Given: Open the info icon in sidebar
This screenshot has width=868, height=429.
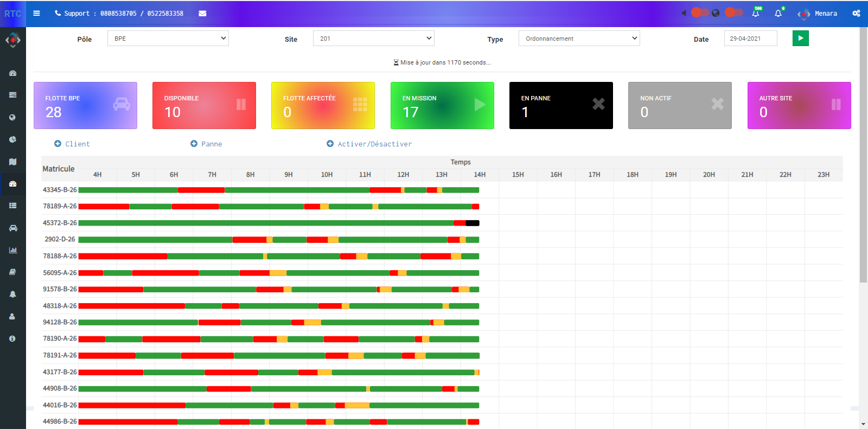Looking at the screenshot, I should [12, 338].
